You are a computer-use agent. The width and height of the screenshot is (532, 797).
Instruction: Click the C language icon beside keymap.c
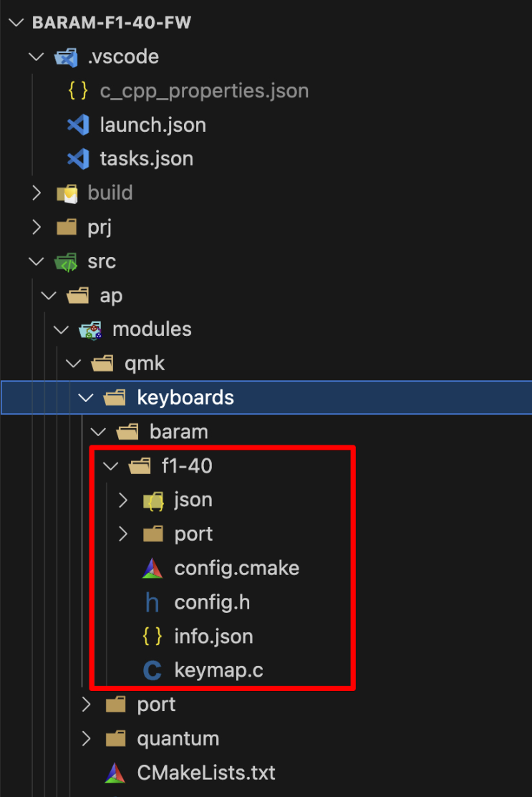click(x=152, y=671)
